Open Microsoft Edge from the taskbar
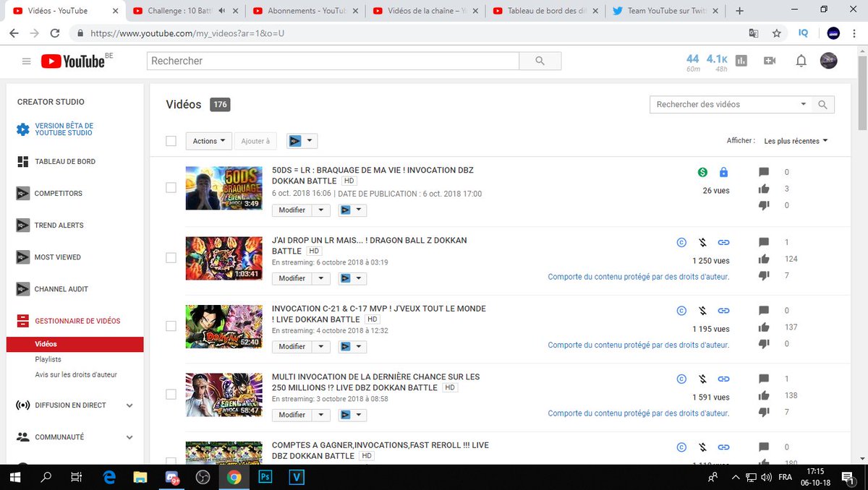This screenshot has height=490, width=868. click(109, 477)
